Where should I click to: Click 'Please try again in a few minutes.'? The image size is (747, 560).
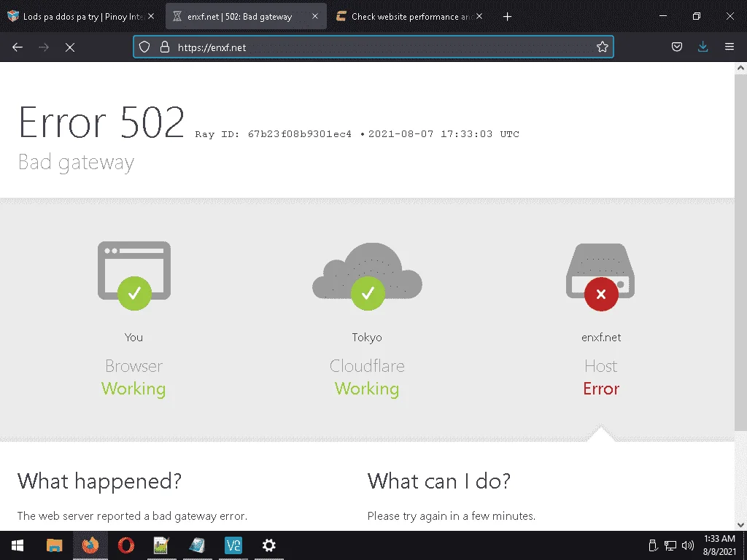tap(451, 516)
